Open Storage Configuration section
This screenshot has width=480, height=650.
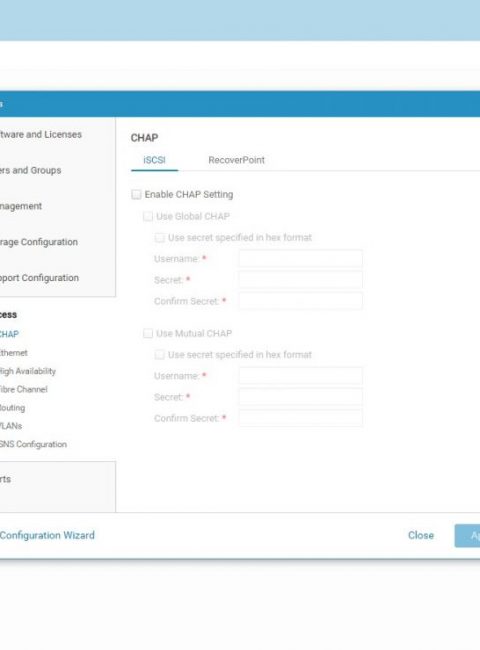[39, 242]
